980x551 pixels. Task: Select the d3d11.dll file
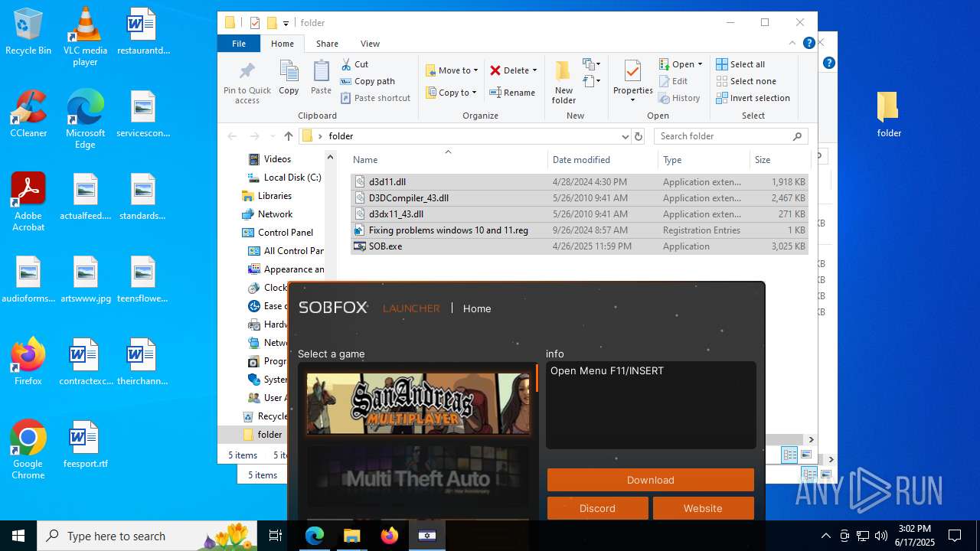click(579, 182)
